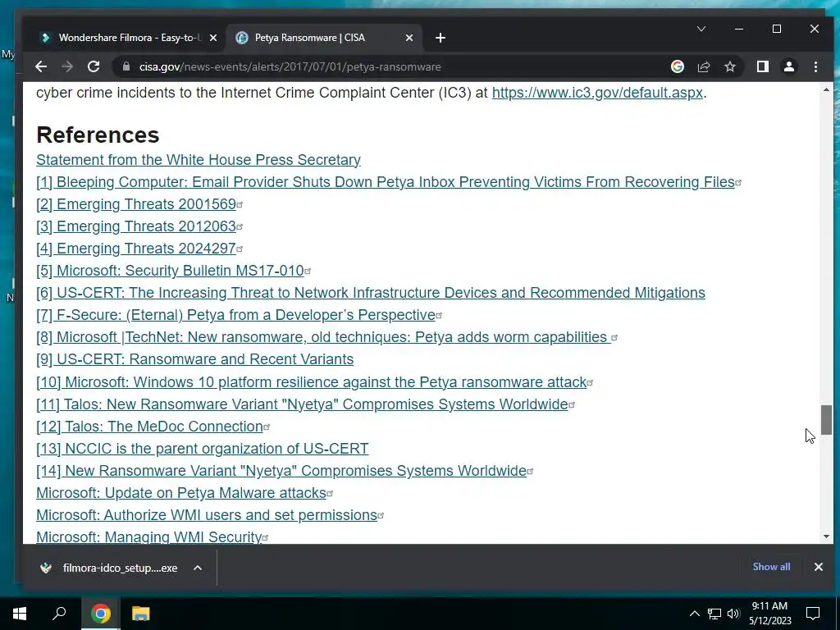Image resolution: width=840 pixels, height=630 pixels.
Task: Close the Petya Ransomware tab
Action: (409, 38)
